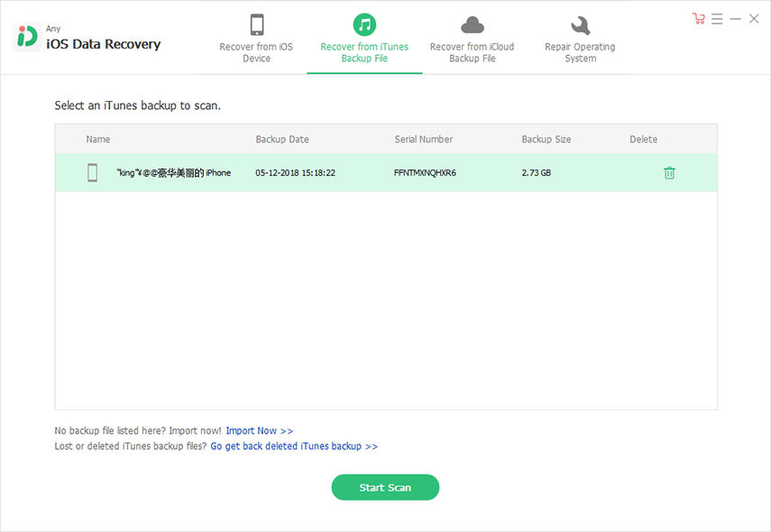Click the Name column header
This screenshot has height=532, width=771.
[x=98, y=139]
